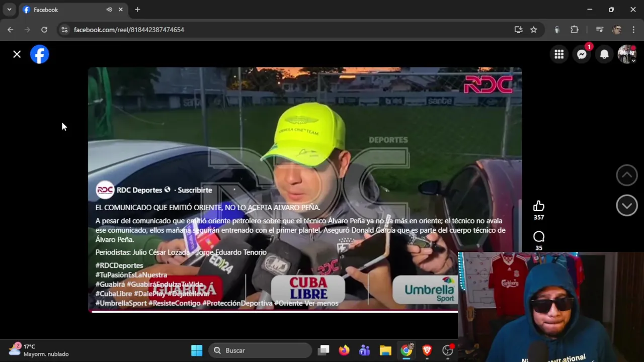Open #ResisteContigo hashtag
This screenshot has height=362, width=644.
point(175,303)
